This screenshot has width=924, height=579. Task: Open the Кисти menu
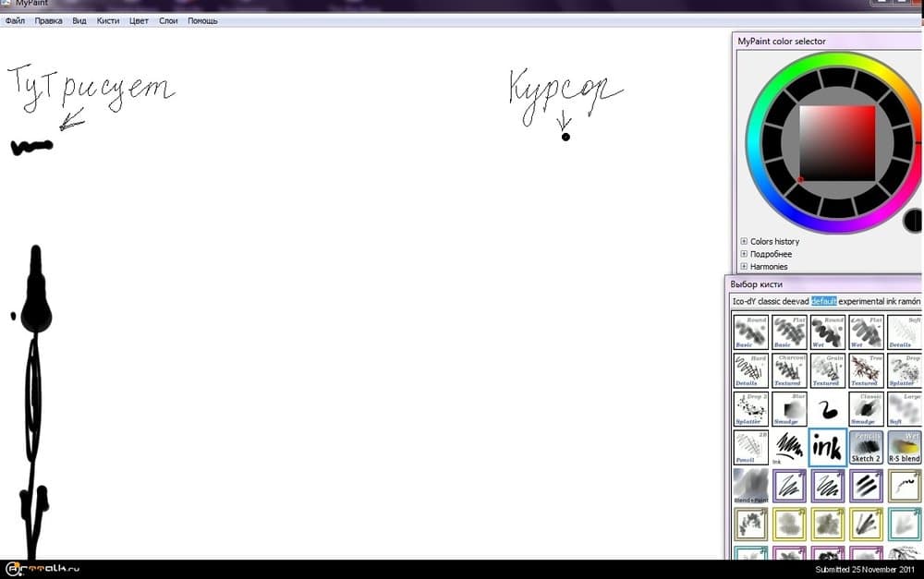click(x=108, y=20)
